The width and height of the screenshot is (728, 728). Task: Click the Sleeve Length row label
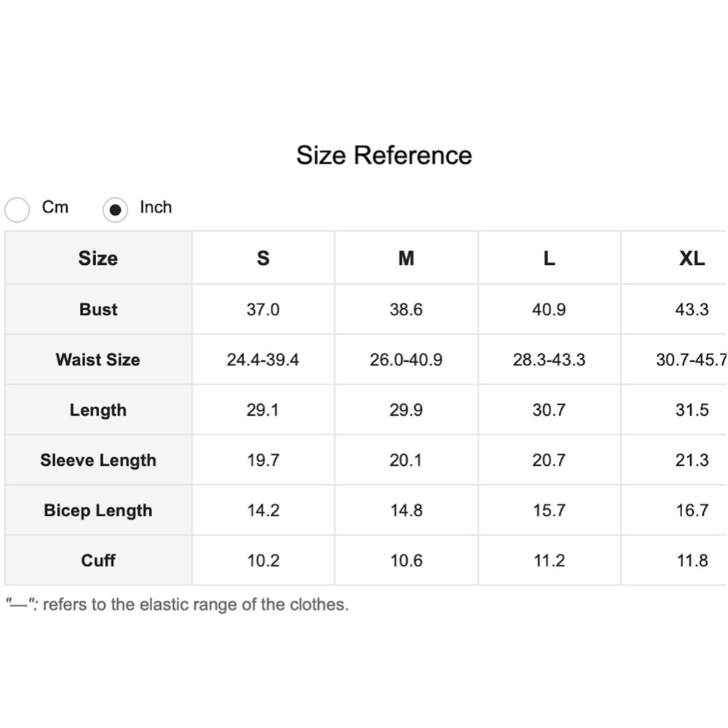point(98,460)
